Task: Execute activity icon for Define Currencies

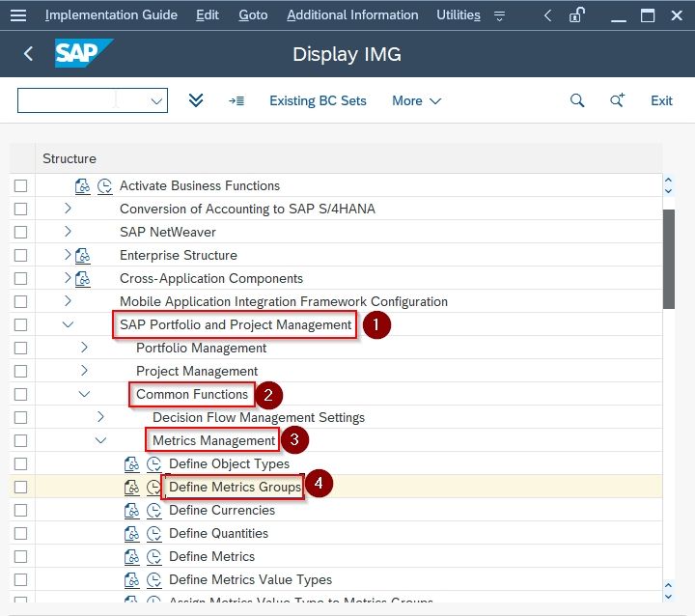Action: click(153, 511)
